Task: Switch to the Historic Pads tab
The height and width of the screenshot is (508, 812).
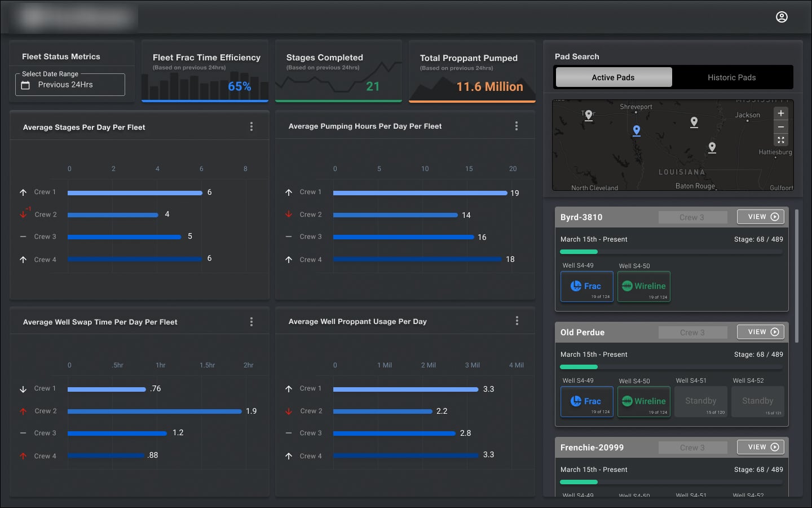Action: [x=731, y=77]
